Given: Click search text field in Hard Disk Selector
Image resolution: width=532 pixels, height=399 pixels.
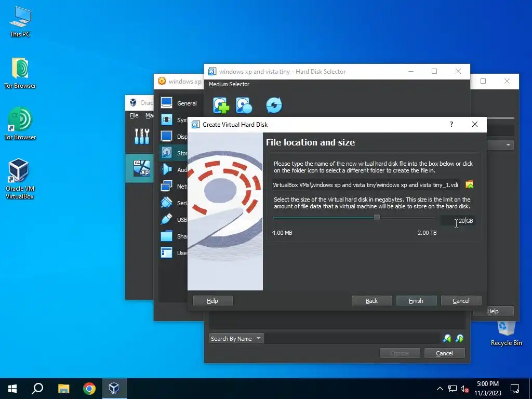Looking at the screenshot, I should pos(352,339).
